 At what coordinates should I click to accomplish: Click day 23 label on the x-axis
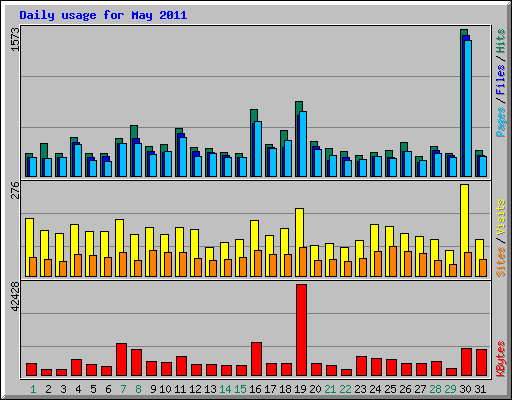pyautogui.click(x=360, y=389)
